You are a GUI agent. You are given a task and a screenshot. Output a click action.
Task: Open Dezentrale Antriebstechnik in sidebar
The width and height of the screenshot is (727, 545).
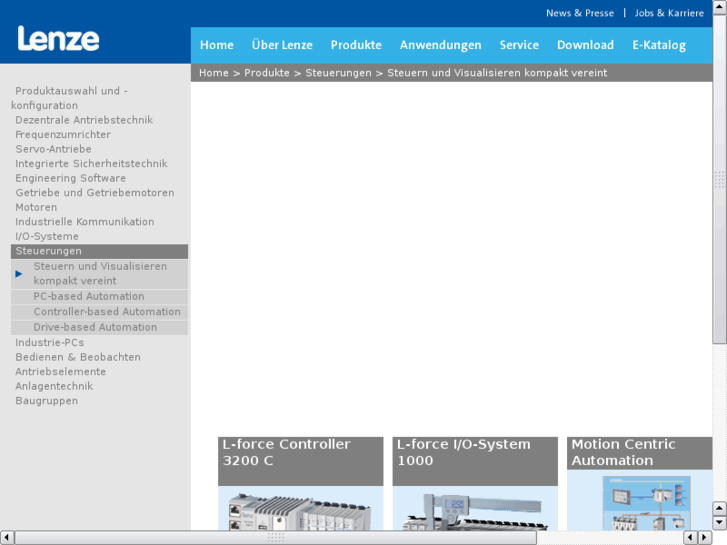[x=84, y=120]
